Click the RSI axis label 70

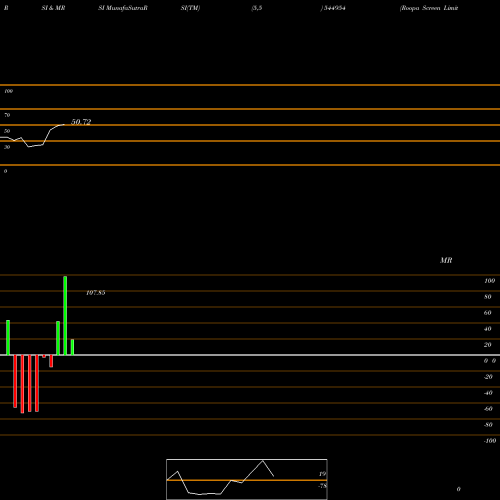(x=7, y=115)
